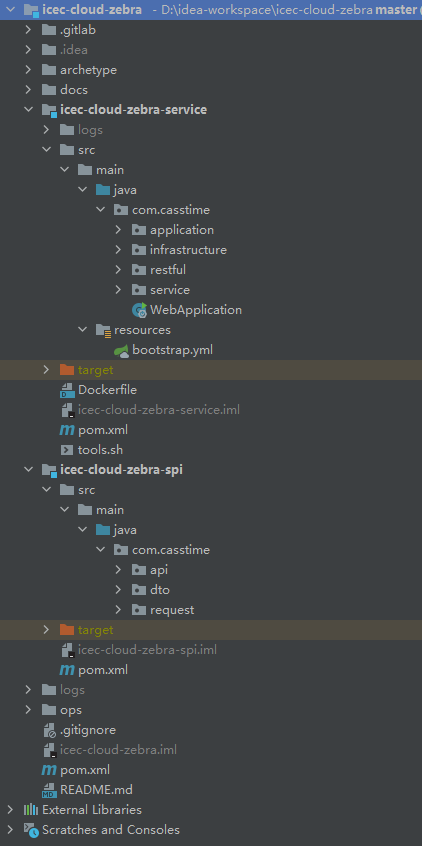Click the icec-cloud-zebra-spi.iml file icon
This screenshot has width=422, height=846.
tap(67, 650)
